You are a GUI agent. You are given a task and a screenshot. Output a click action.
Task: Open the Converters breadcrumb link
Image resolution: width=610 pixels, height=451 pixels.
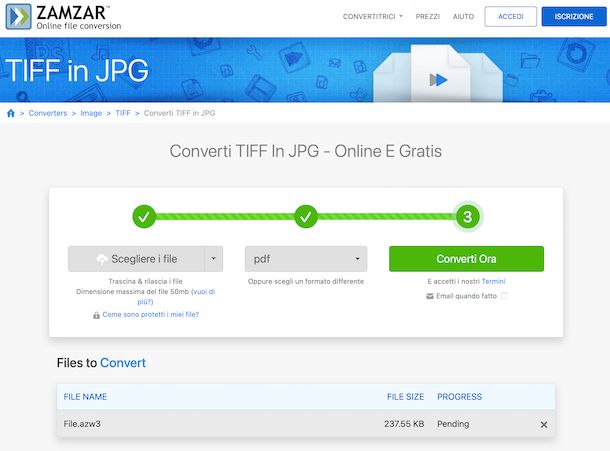[x=48, y=113]
